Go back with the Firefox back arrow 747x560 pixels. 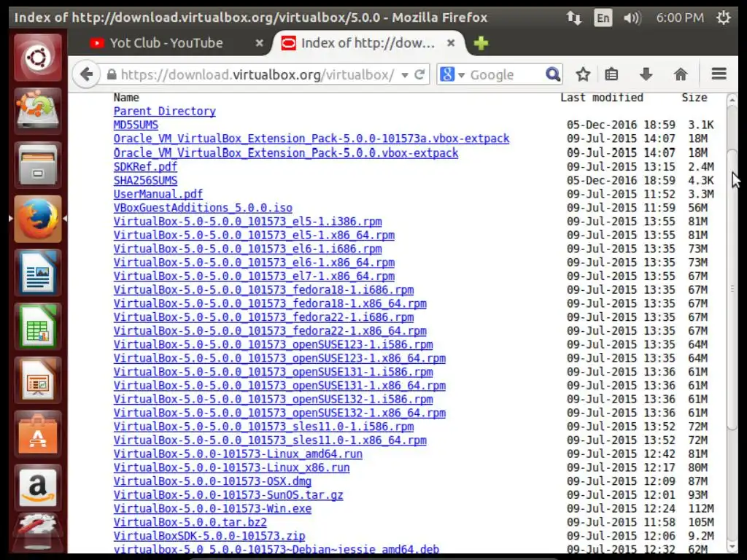pos(86,74)
